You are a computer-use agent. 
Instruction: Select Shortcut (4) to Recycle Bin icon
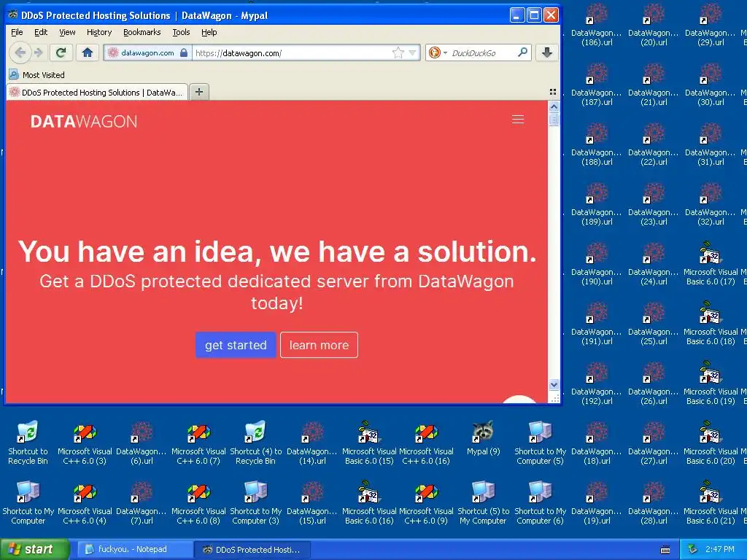tap(256, 442)
